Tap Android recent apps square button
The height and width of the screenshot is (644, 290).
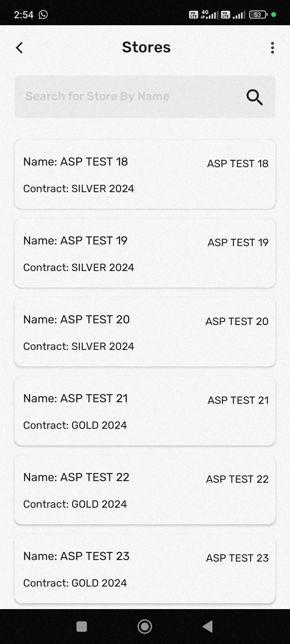(x=82, y=627)
